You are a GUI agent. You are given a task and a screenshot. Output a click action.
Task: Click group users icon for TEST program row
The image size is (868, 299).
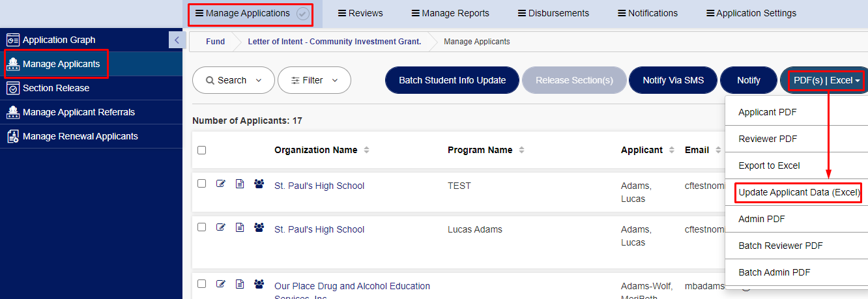pyautogui.click(x=259, y=184)
